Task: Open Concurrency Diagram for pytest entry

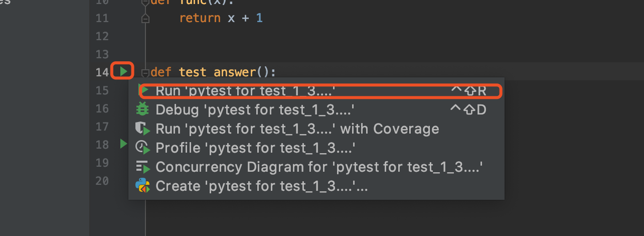Action: tap(319, 167)
